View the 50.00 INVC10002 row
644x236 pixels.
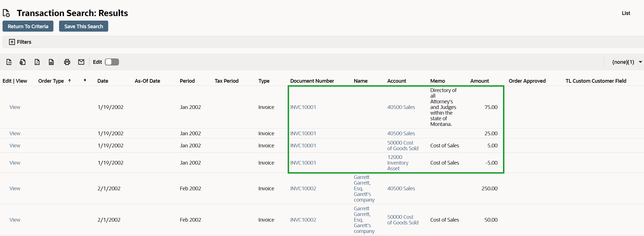15,220
